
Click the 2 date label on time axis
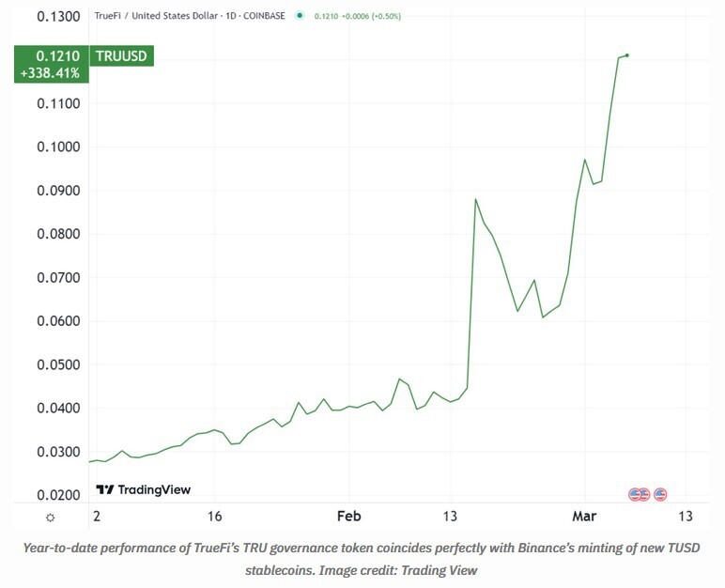[x=96, y=516]
